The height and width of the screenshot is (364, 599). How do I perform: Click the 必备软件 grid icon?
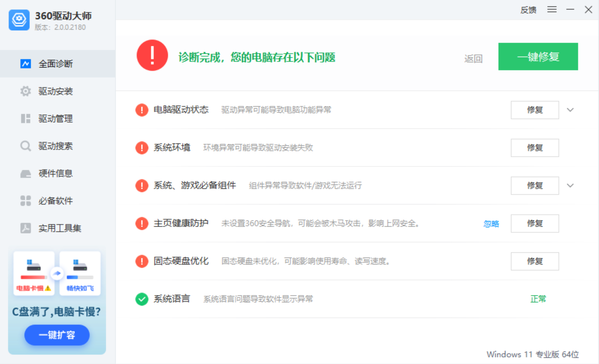click(x=26, y=201)
